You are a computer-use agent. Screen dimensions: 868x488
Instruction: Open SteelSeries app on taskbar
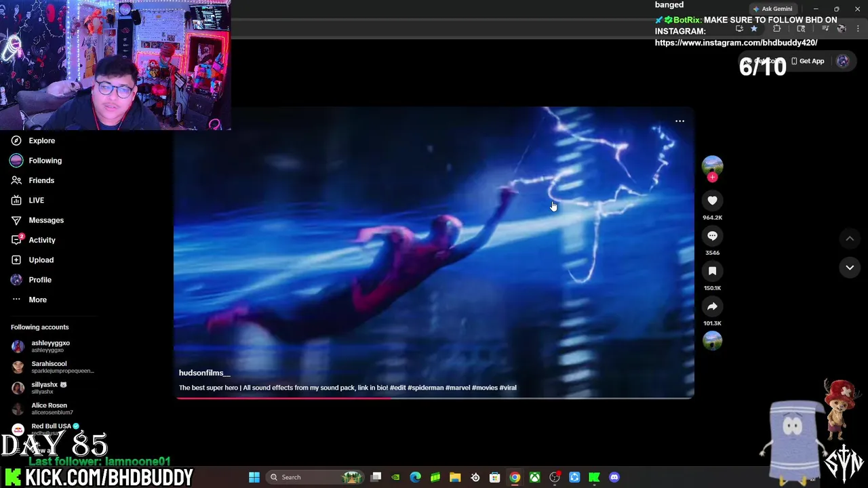(x=475, y=477)
